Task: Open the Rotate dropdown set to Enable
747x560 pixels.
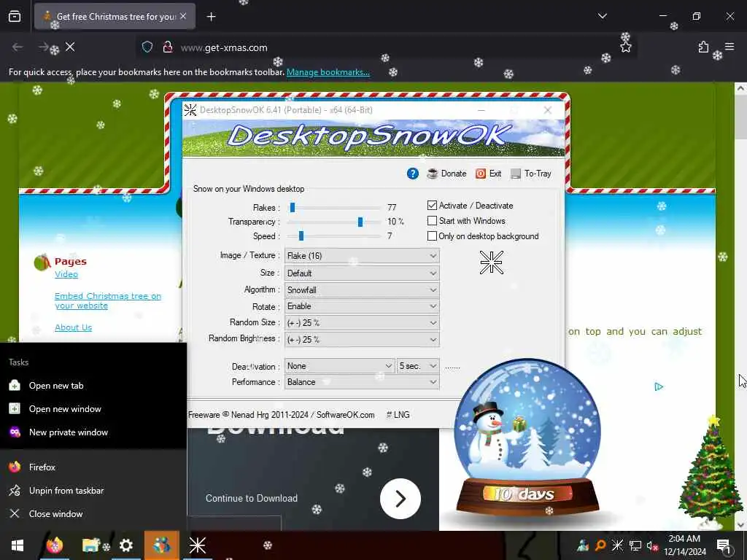Action: (362, 306)
